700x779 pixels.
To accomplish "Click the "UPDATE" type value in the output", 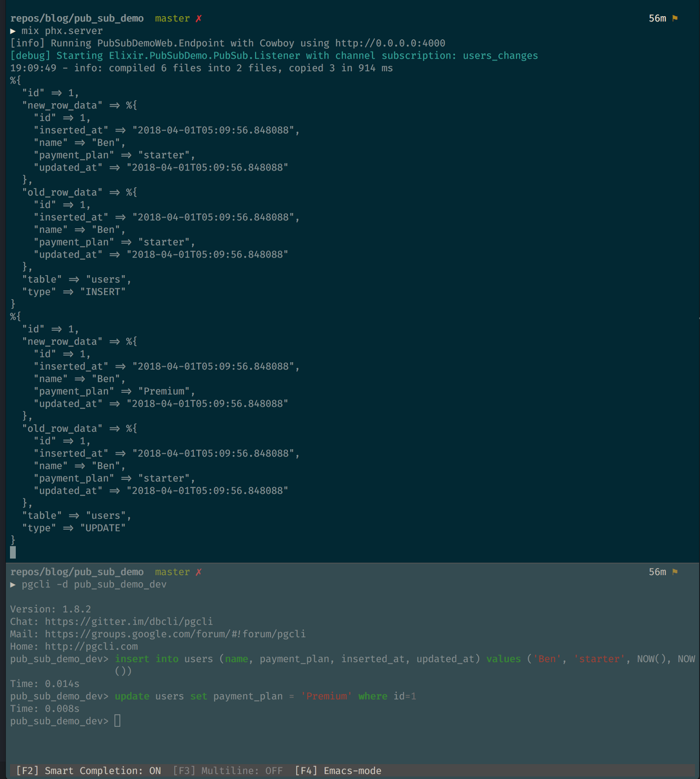I will coord(103,528).
